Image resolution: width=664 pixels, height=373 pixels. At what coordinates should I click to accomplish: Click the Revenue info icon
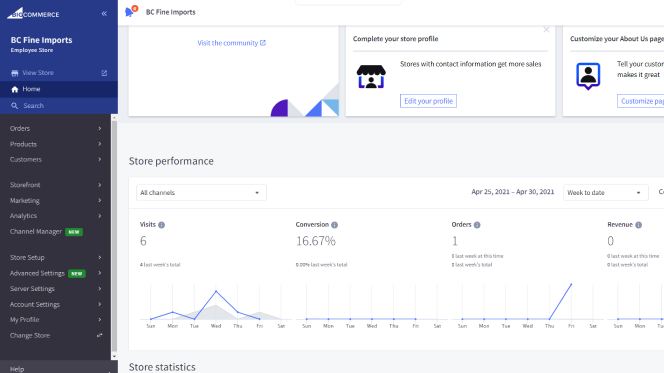639,225
